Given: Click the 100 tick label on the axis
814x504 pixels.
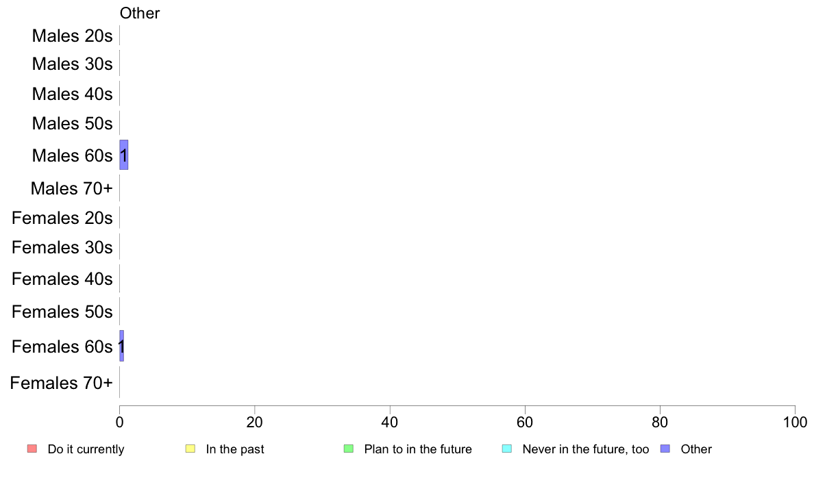Looking at the screenshot, I should coord(795,422).
